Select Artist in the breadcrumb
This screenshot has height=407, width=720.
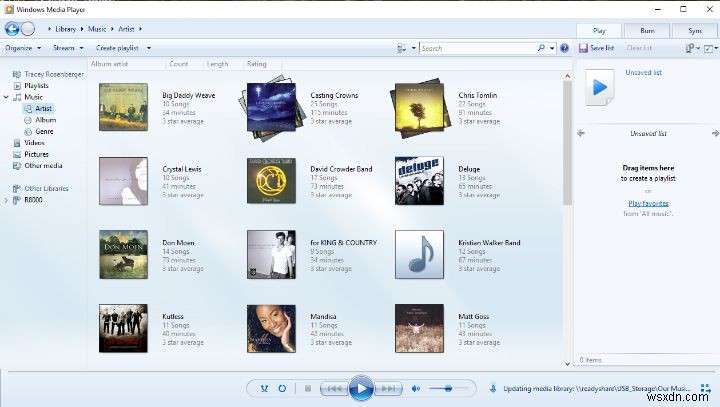click(126, 29)
